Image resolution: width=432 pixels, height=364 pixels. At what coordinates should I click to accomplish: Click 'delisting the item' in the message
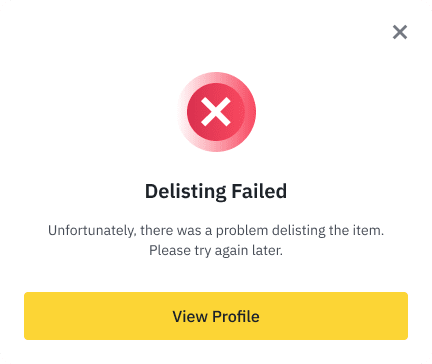point(328,230)
